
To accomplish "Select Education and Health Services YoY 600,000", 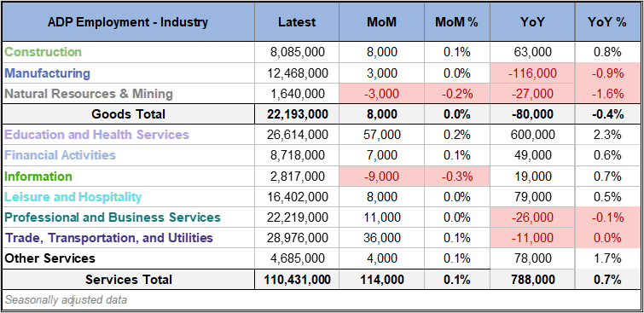I will 533,135.
